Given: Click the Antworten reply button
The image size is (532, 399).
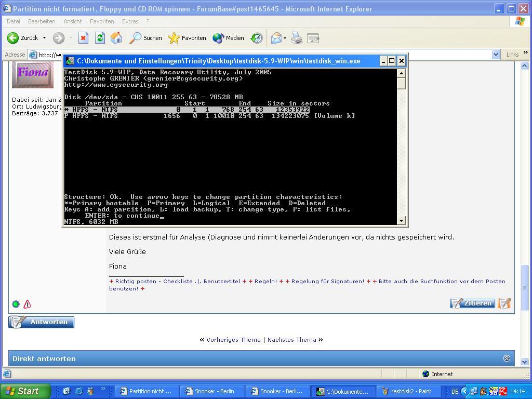Looking at the screenshot, I should tap(42, 322).
